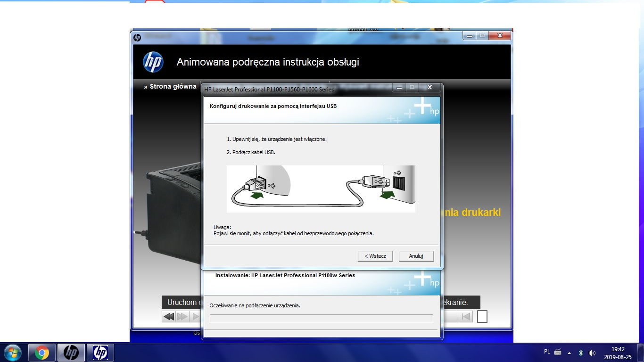Screen dimensions: 644x362
Task: Click the empty square box beside the playback controls
Action: [x=482, y=316]
